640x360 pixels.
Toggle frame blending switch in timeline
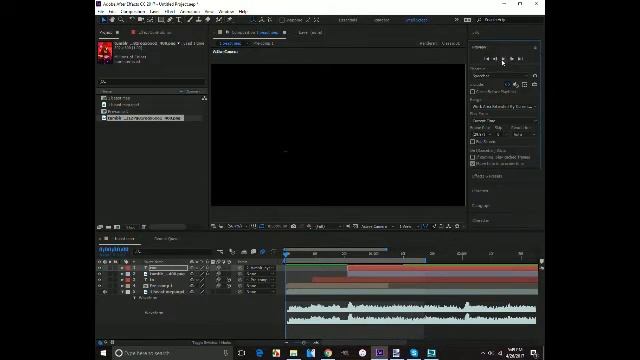point(253,252)
